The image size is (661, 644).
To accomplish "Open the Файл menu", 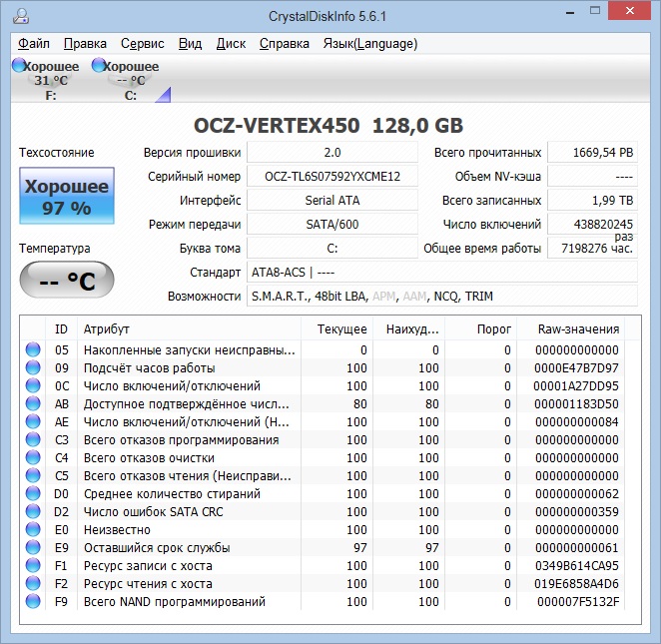I will pyautogui.click(x=34, y=44).
